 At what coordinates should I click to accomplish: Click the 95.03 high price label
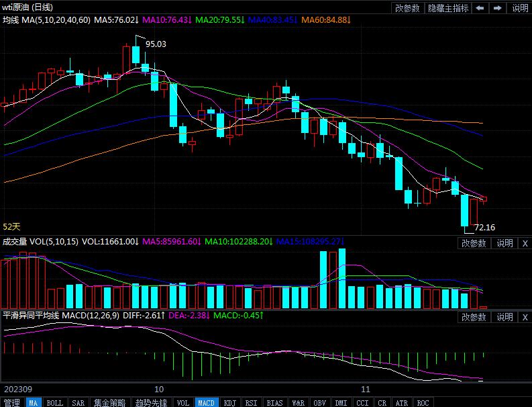(x=156, y=44)
